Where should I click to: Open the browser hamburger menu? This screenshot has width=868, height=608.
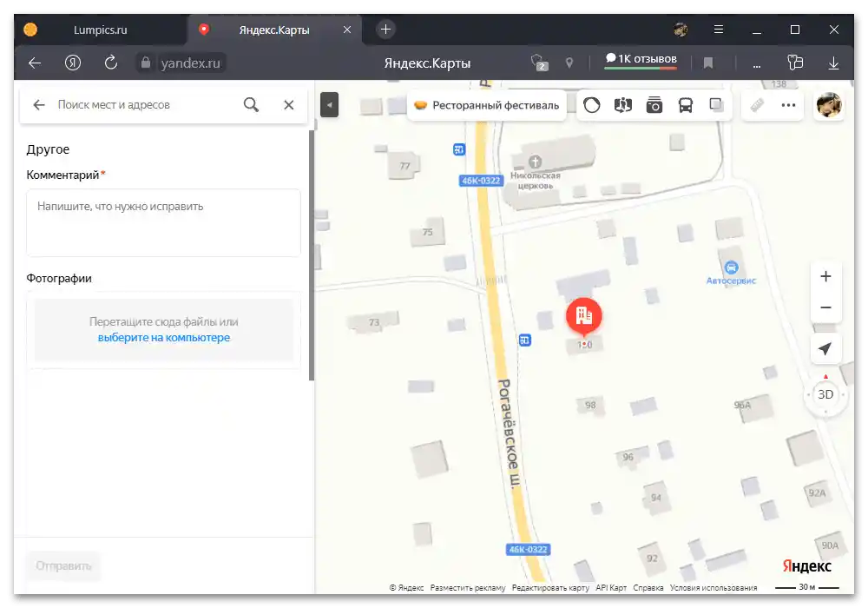tap(719, 30)
